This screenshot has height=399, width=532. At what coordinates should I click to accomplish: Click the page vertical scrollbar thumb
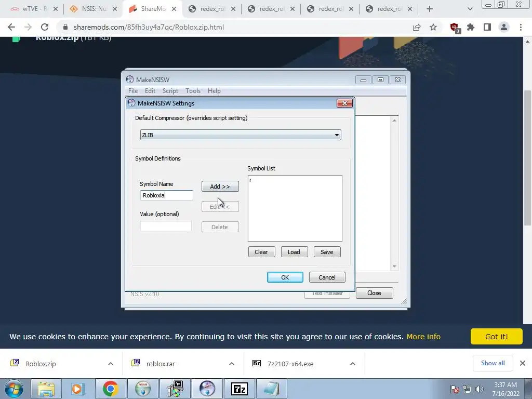coord(527,158)
